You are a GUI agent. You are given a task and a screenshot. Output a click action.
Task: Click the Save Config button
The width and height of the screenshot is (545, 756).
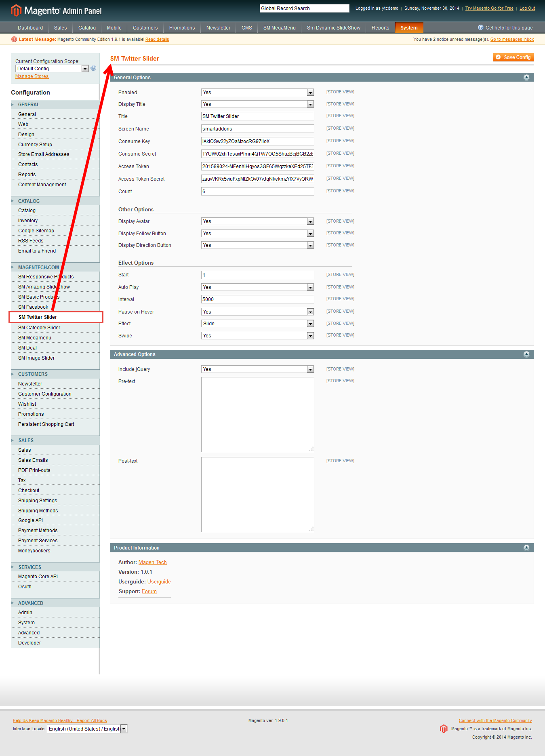(513, 57)
